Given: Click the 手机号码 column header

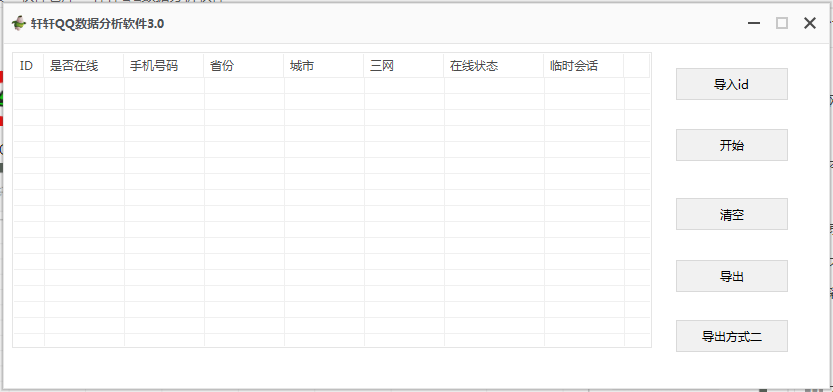Looking at the screenshot, I should [164, 66].
